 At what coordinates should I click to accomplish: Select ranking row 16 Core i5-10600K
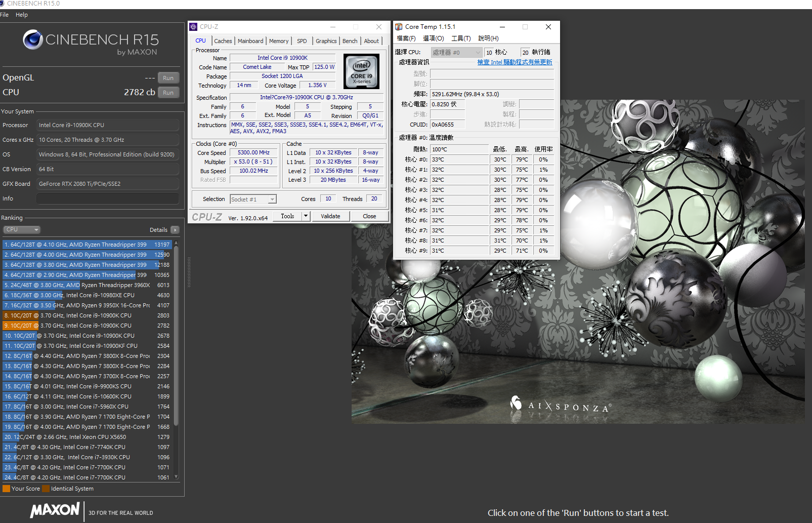87,396
